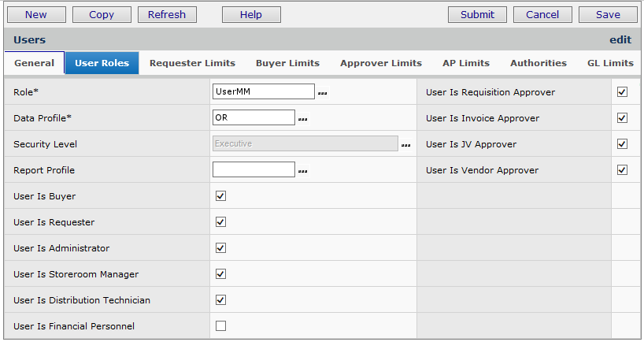Focus the empty Report Profile field
644x342 pixels.
[x=253, y=169]
